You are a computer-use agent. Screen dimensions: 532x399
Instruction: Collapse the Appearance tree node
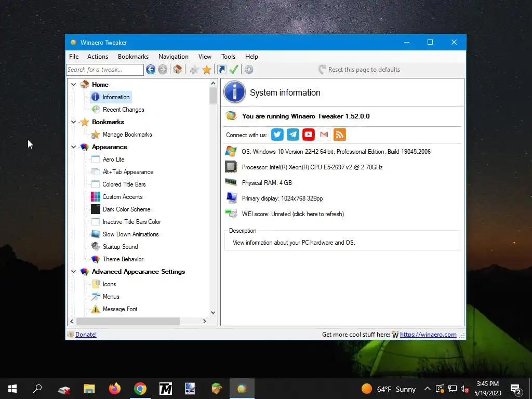point(73,147)
